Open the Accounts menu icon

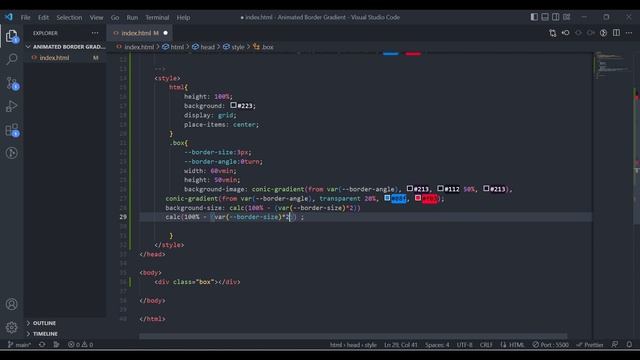[12, 304]
